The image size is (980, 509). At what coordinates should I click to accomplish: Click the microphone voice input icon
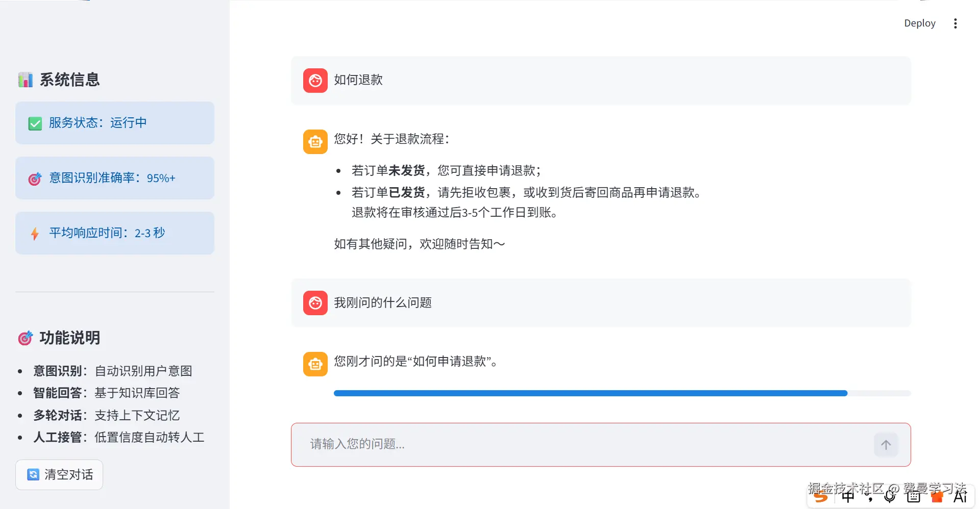click(x=890, y=496)
